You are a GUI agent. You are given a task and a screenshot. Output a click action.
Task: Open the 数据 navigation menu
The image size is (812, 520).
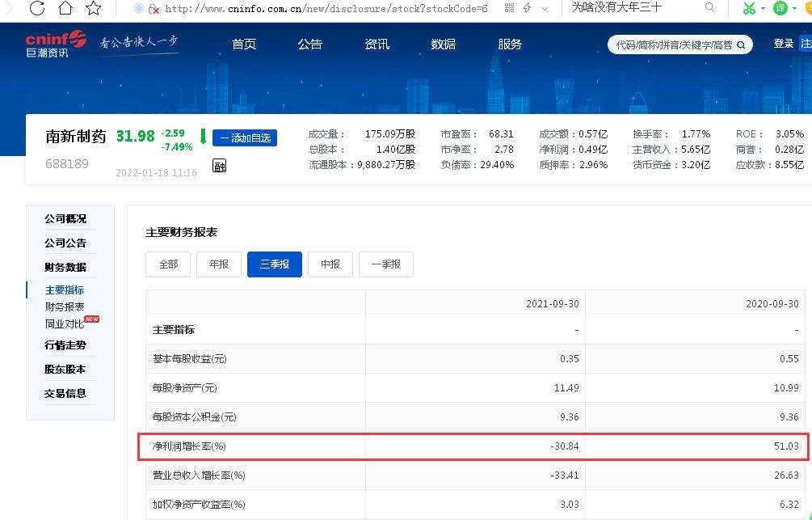tap(444, 44)
